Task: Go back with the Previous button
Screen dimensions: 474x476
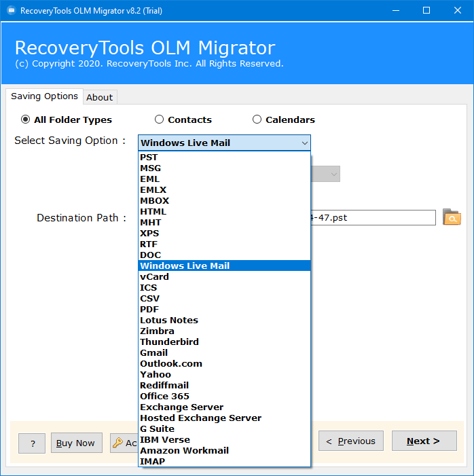Action: [350, 441]
